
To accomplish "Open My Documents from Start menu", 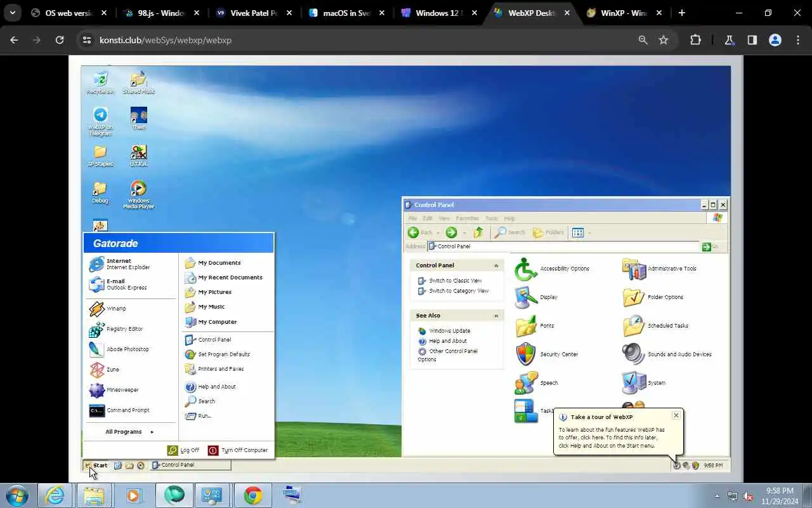I will 213,263.
